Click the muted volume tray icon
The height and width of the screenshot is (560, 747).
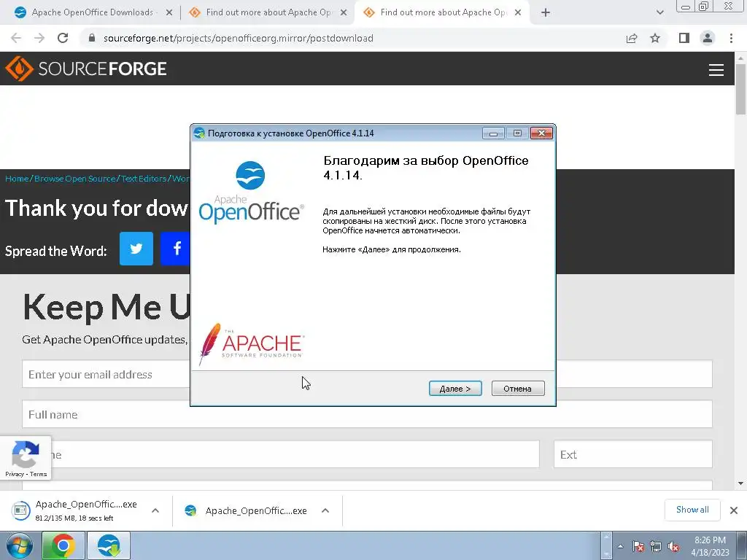673,547
